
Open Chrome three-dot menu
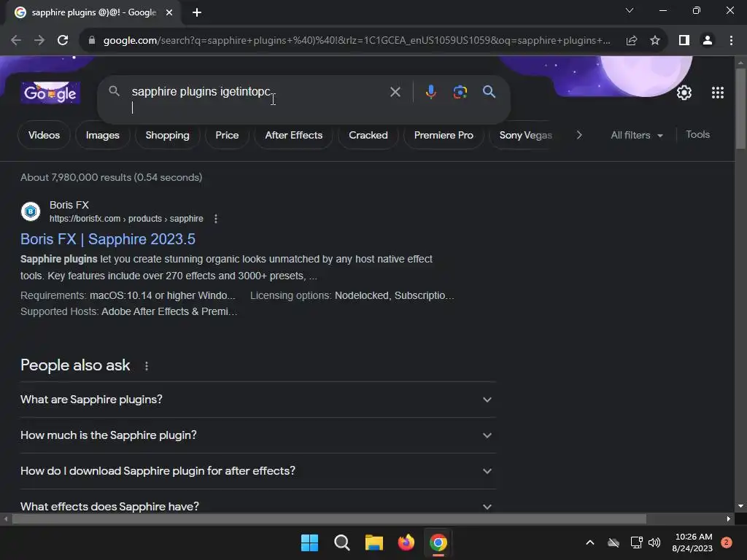pos(731,41)
